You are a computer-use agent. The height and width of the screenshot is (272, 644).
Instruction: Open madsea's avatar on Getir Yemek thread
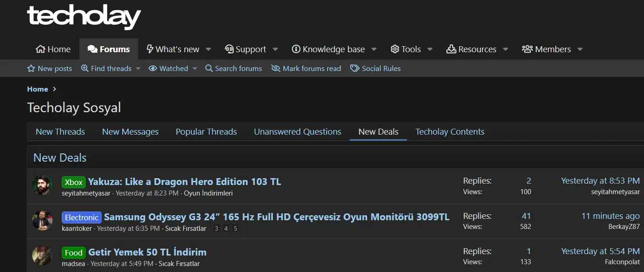pyautogui.click(x=42, y=256)
